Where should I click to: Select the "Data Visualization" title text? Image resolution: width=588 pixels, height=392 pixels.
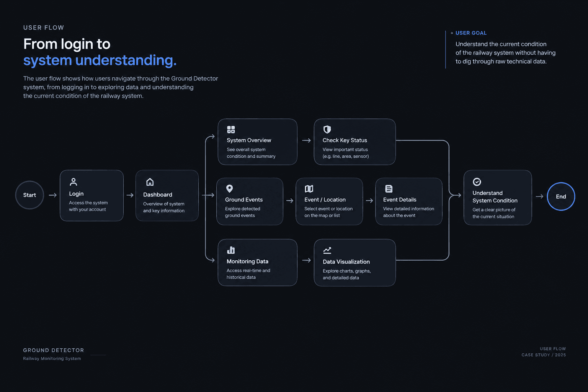[x=346, y=261]
